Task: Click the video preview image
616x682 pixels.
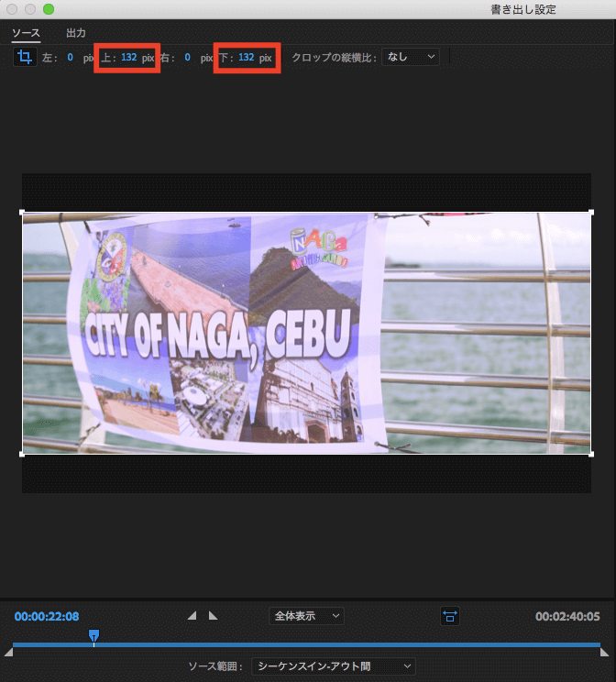Action: [306, 333]
